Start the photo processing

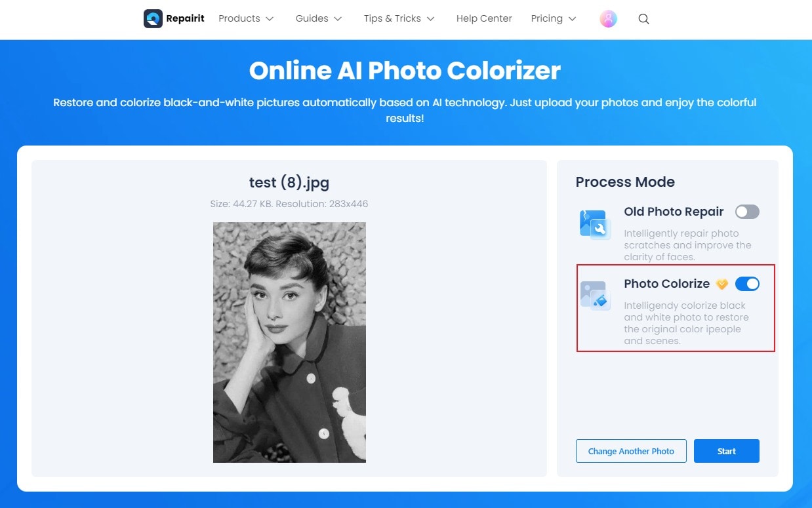tap(727, 451)
